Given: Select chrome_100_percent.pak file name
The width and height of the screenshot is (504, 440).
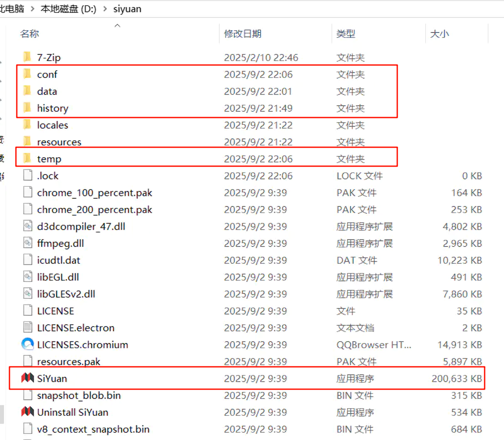Looking at the screenshot, I should pyautogui.click(x=95, y=192).
